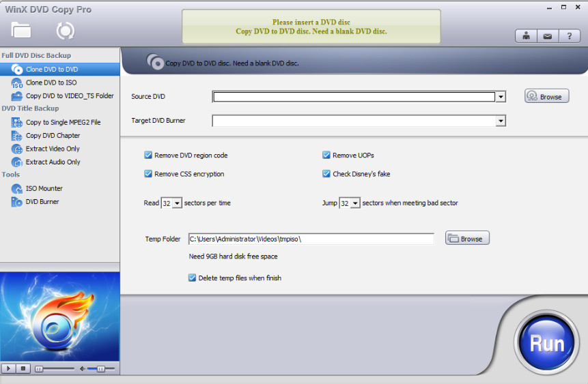This screenshot has width=588, height=384.
Task: Stop the preview playback
Action: point(23,368)
